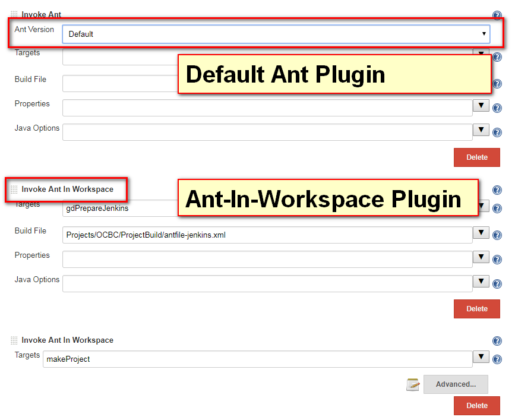Click the Invoke Ant In Workspace drag handle
Image resolution: width=515 pixels, height=420 pixels.
(x=13, y=190)
